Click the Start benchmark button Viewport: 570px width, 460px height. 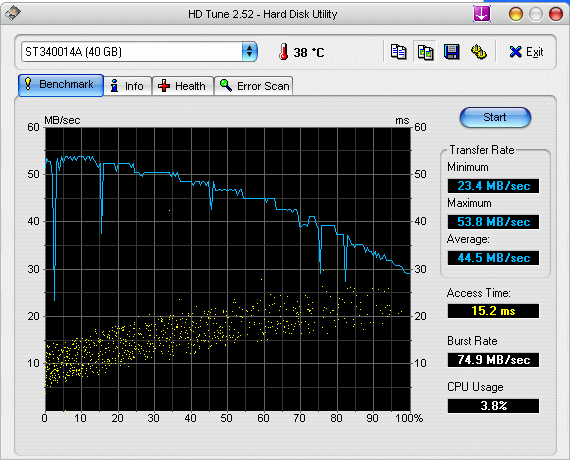click(x=495, y=117)
